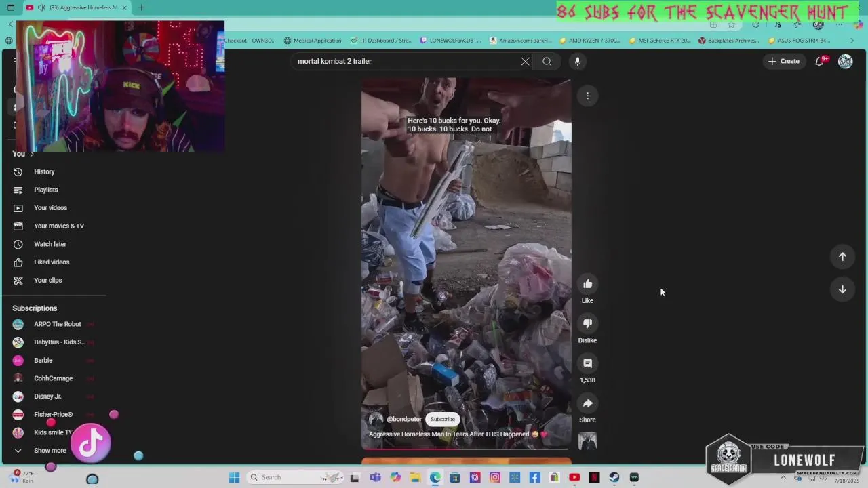868x488 pixels.
Task: Open LONEWOLFanCUB bookmark
Action: pyautogui.click(x=450, y=41)
